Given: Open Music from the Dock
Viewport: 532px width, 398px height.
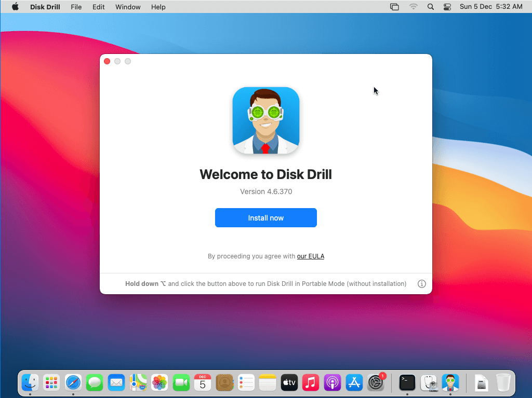Looking at the screenshot, I should pyautogui.click(x=311, y=383).
